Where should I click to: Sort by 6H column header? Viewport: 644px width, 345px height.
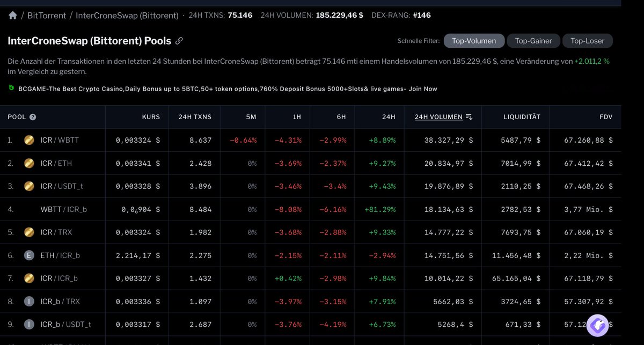click(x=341, y=117)
